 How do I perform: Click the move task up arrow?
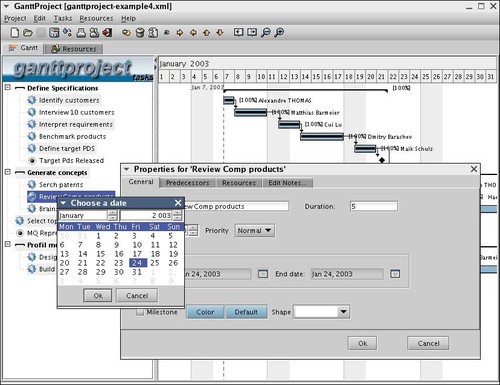[x=206, y=33]
